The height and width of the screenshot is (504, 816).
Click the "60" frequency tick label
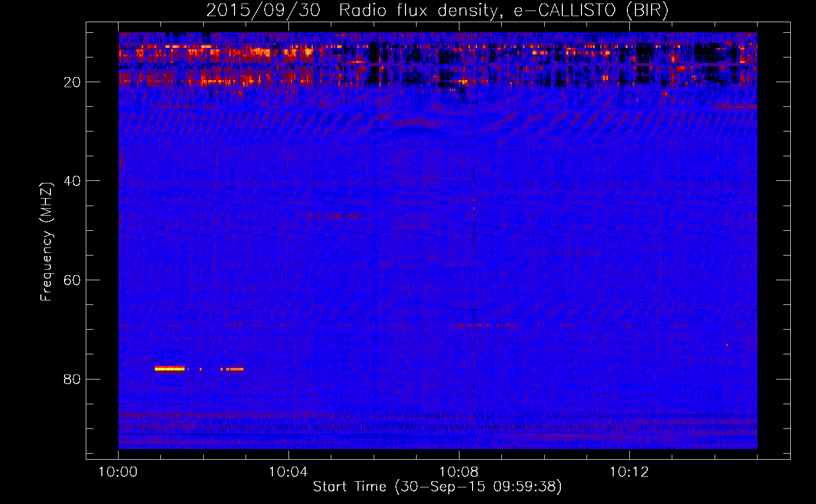(73, 280)
